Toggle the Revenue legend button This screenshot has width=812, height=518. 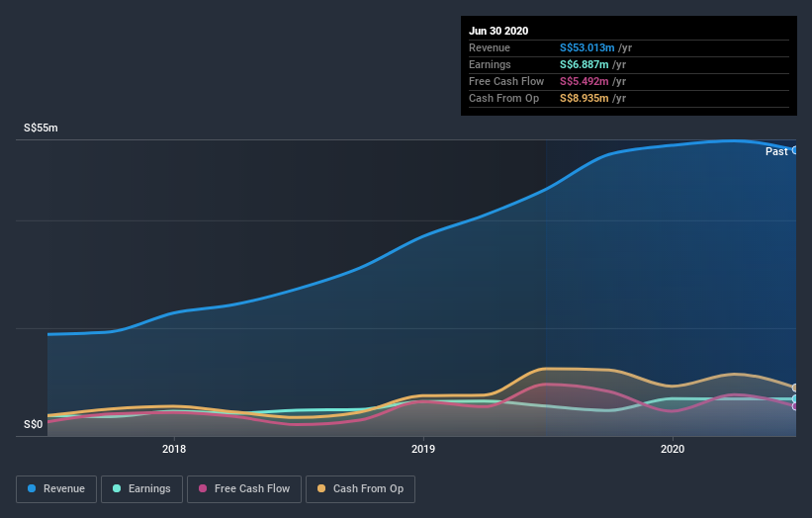(x=56, y=489)
